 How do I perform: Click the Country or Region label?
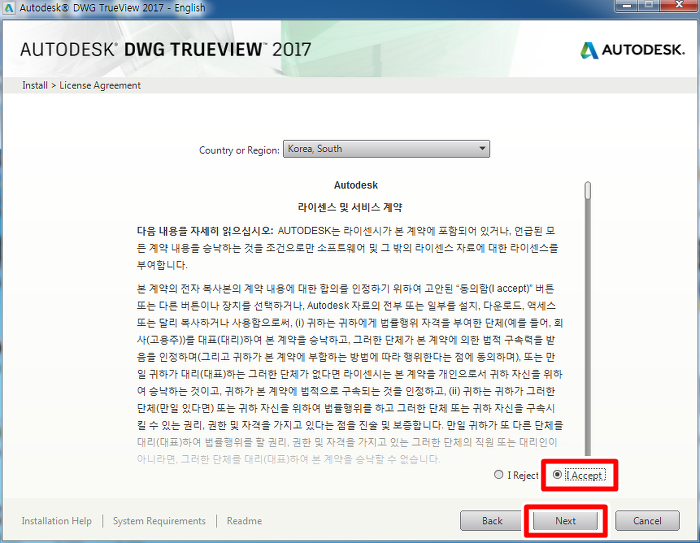(x=239, y=150)
